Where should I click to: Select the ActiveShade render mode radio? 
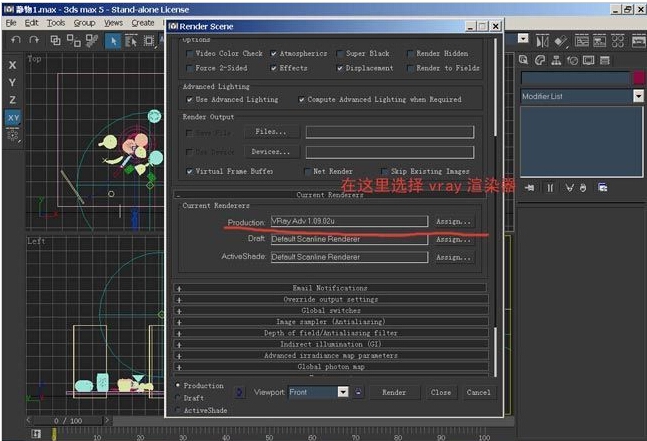(x=178, y=410)
